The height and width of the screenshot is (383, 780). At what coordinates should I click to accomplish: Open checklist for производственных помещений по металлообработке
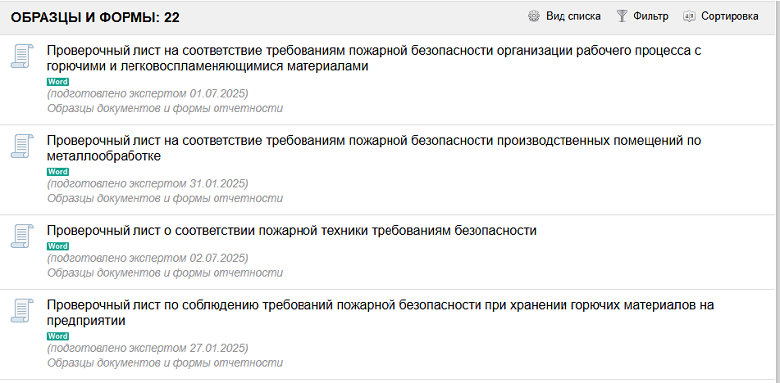374,148
